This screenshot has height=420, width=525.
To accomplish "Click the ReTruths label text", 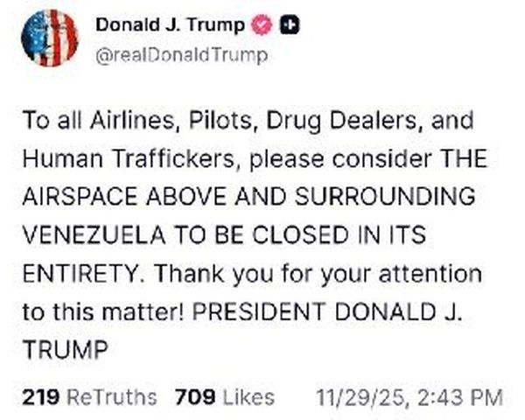I will click(x=112, y=397).
